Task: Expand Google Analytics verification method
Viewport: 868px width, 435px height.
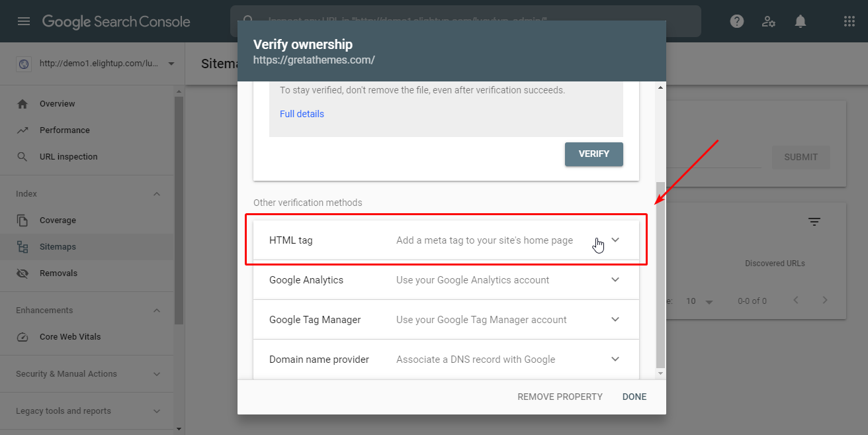Action: click(x=615, y=279)
